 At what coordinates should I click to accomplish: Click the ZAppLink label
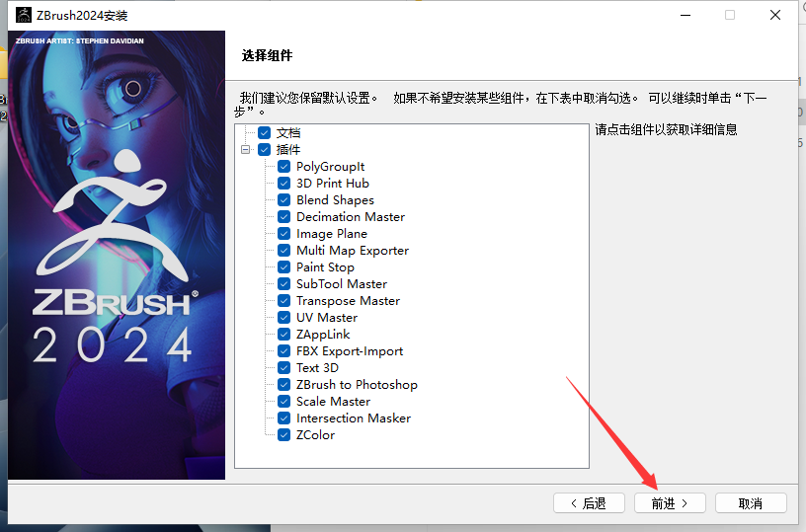point(323,335)
